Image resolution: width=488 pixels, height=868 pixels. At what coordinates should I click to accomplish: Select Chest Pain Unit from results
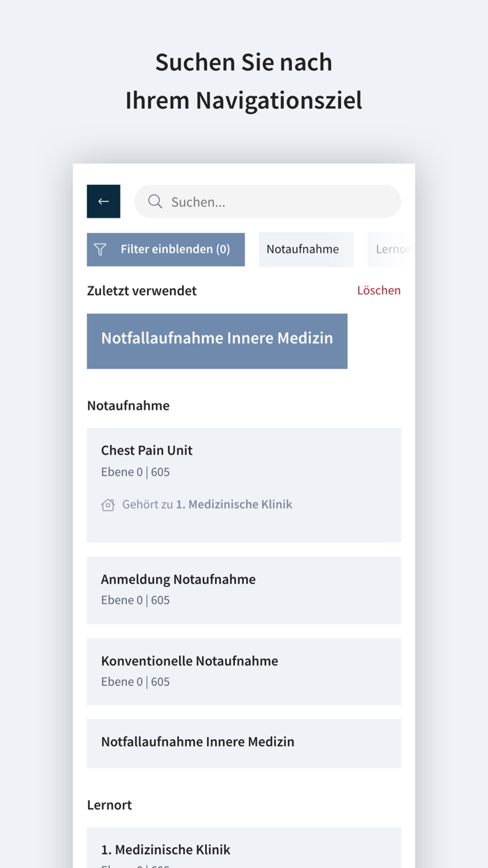tap(243, 485)
